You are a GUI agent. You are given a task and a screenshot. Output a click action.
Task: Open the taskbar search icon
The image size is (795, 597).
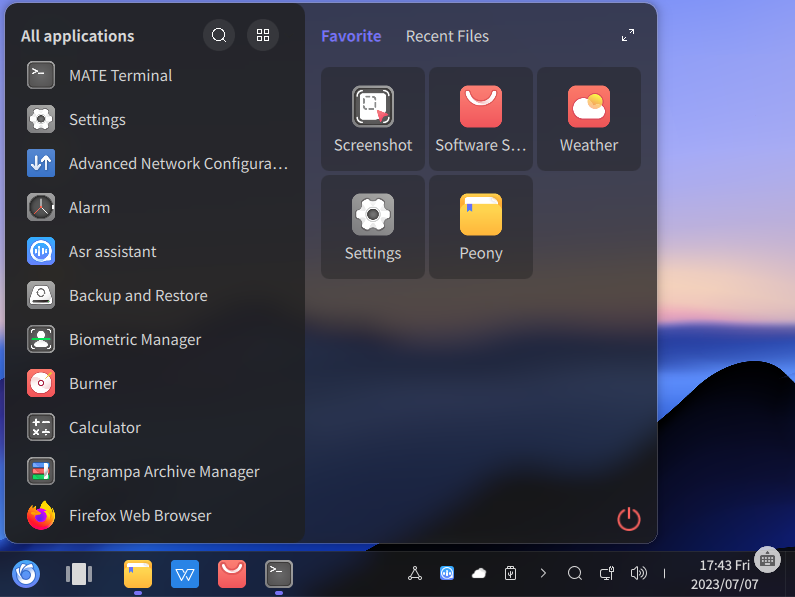[575, 573]
